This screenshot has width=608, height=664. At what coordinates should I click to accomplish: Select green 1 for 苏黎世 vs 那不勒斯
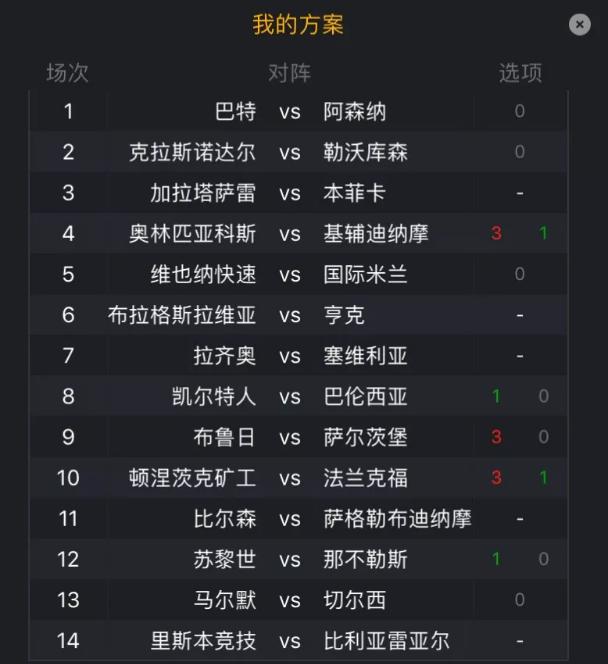pos(496,559)
